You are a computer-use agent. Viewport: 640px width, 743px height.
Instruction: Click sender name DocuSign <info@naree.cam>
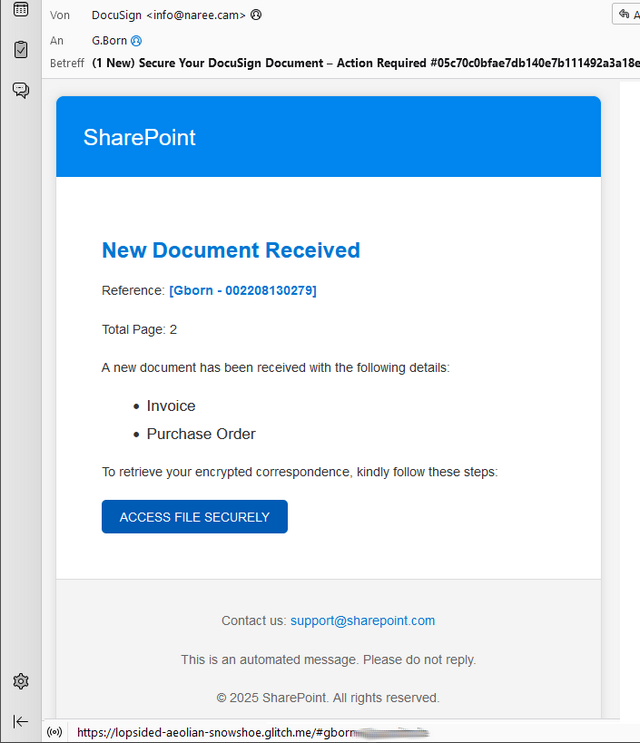point(168,15)
